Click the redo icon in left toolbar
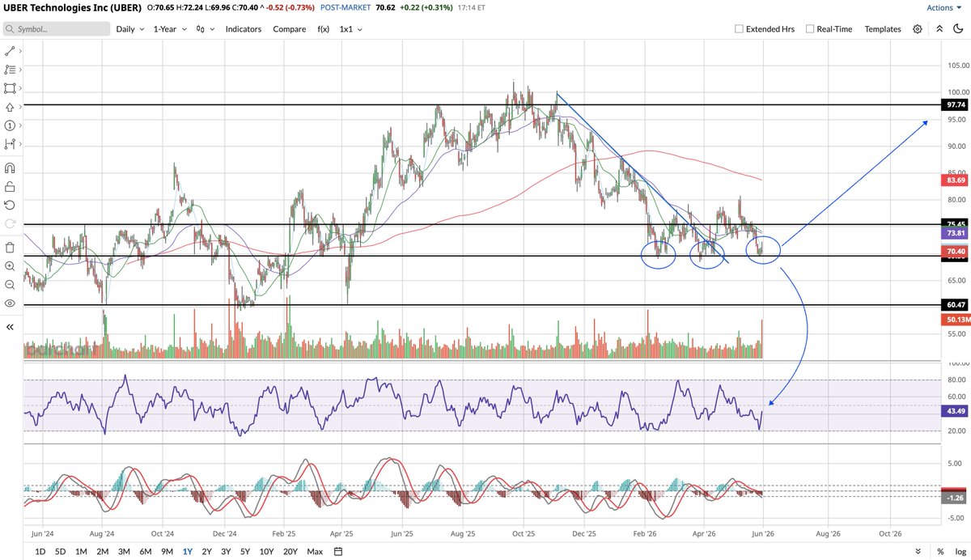Viewport: 971px width, 560px height. tap(9, 223)
